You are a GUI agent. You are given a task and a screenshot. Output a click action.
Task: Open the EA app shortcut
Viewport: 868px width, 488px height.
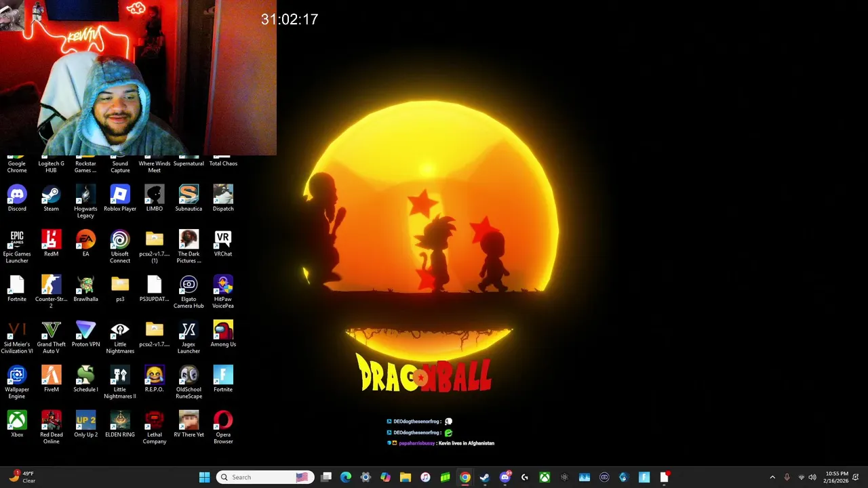click(x=85, y=244)
